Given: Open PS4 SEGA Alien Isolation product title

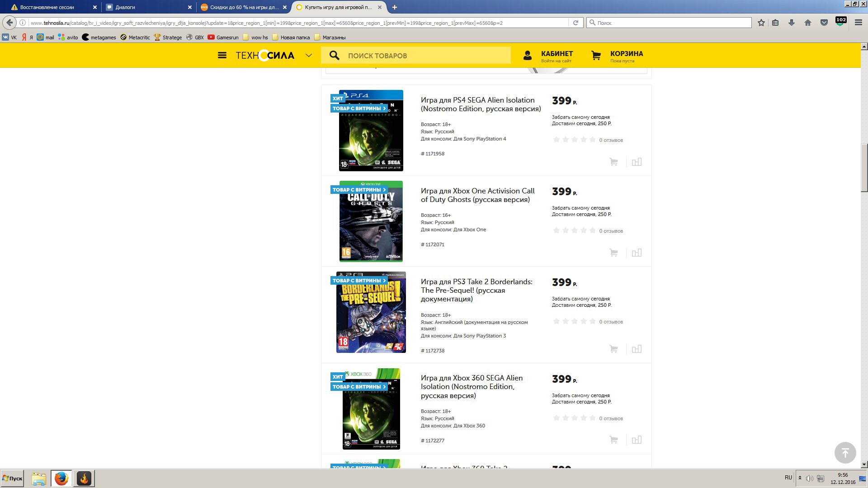Looking at the screenshot, I should point(481,104).
